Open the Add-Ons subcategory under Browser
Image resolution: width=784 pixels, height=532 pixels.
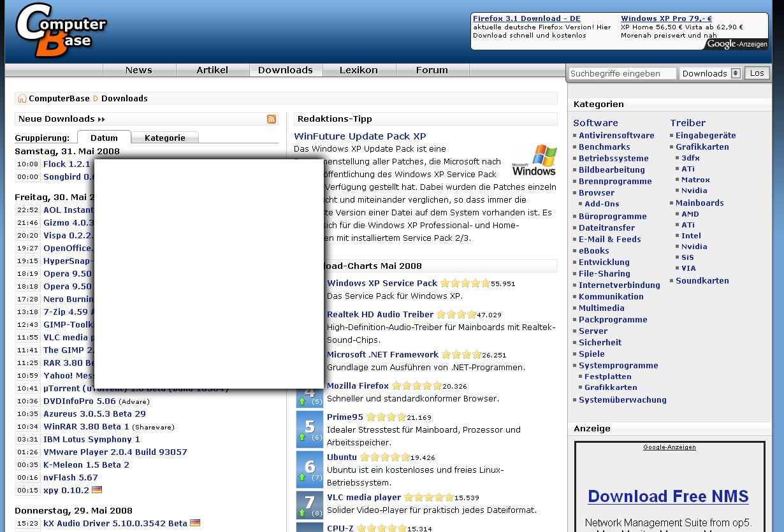pos(602,204)
